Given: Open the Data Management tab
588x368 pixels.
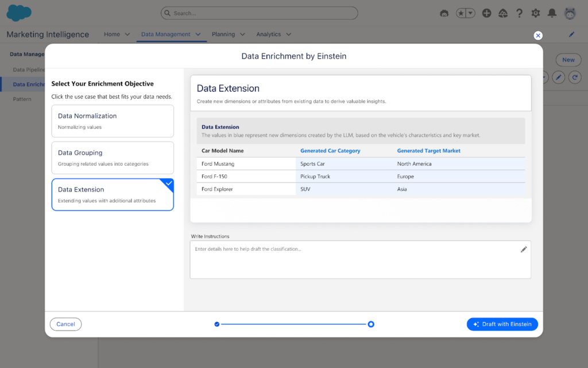Looking at the screenshot, I should click(165, 34).
